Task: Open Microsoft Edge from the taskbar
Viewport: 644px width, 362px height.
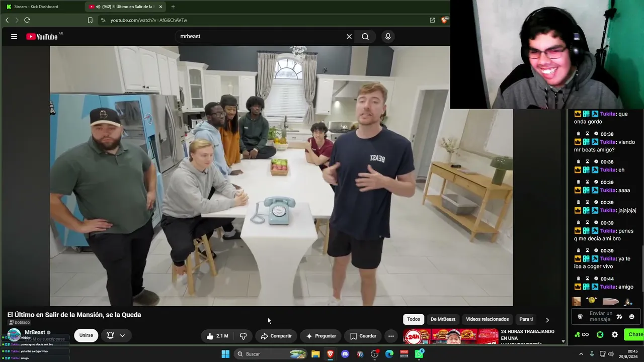Action: click(x=389, y=354)
